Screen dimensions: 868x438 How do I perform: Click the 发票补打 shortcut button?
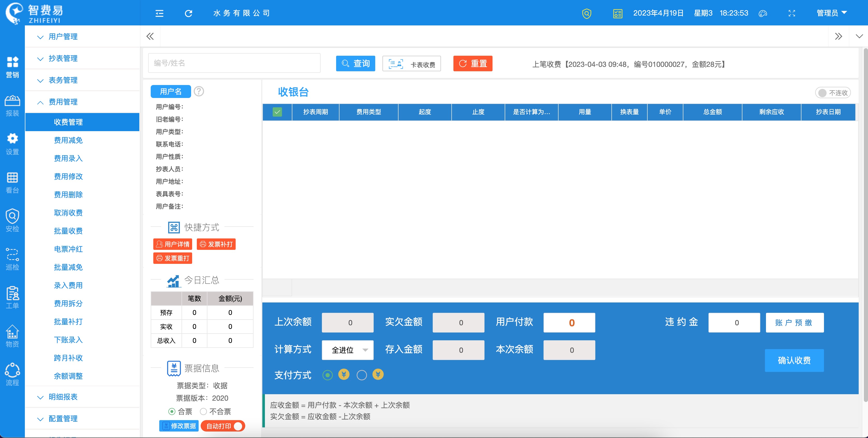pyautogui.click(x=216, y=244)
